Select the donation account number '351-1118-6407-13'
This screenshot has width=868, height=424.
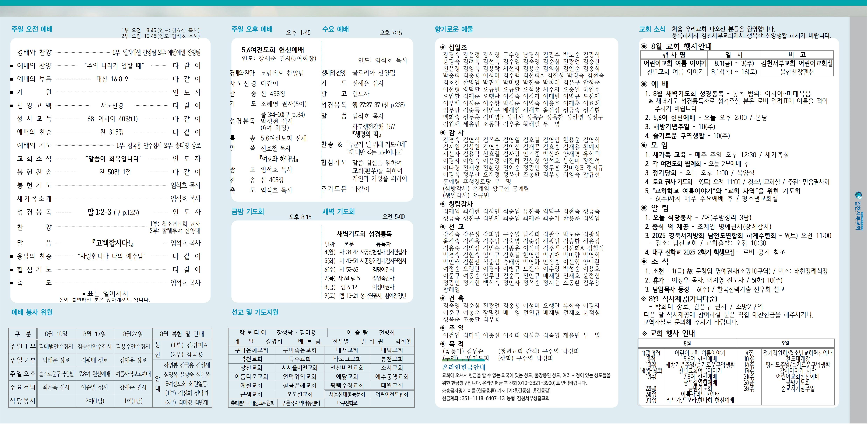point(483,398)
